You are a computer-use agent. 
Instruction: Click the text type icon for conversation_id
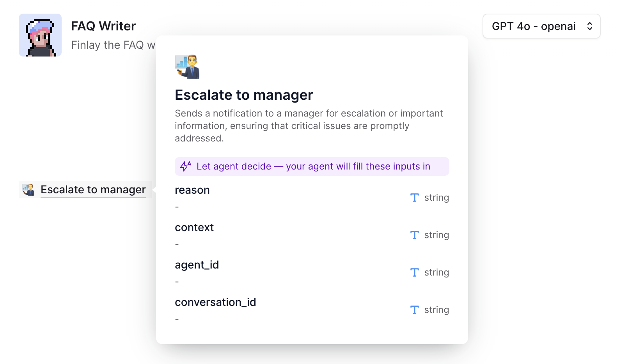click(x=415, y=310)
